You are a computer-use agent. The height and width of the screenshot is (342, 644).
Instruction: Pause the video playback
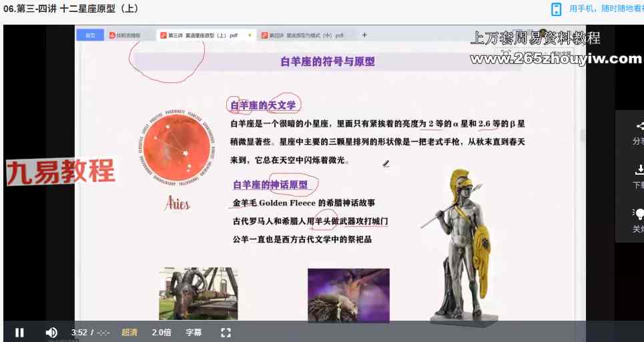point(20,332)
